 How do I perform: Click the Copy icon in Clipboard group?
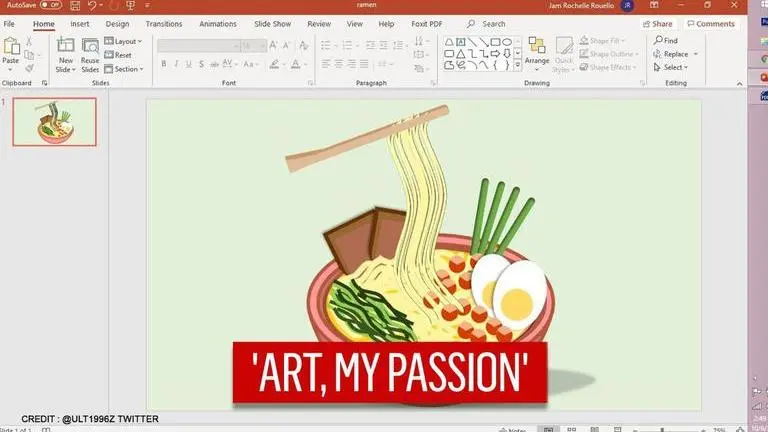pos(29,55)
